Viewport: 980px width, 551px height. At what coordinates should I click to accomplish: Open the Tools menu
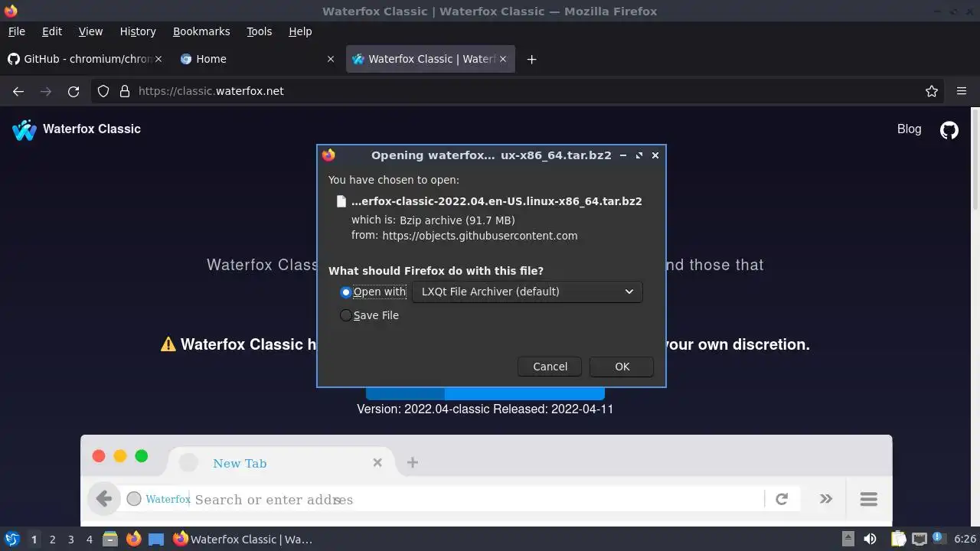260,31
